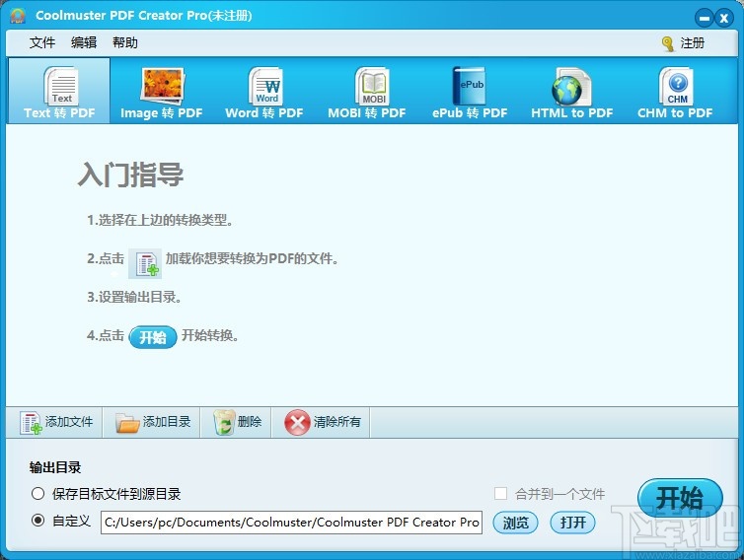Click the text 1.选择在上边的转换类型。

[160, 220]
